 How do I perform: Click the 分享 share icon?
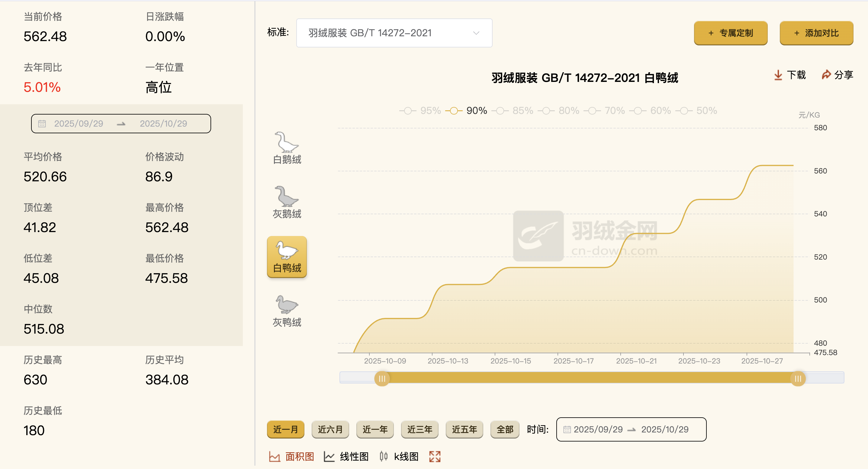coord(826,75)
